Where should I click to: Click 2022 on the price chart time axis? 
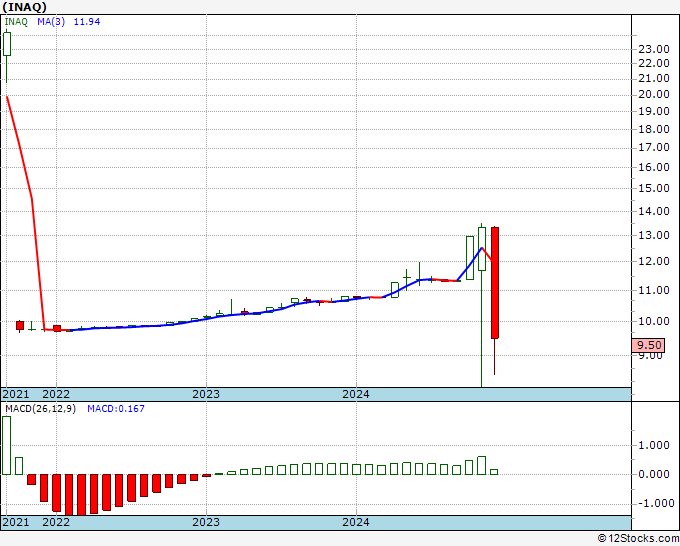tap(56, 394)
